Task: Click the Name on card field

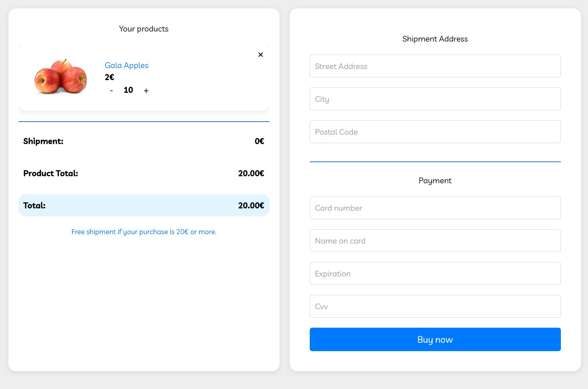Action: point(435,241)
